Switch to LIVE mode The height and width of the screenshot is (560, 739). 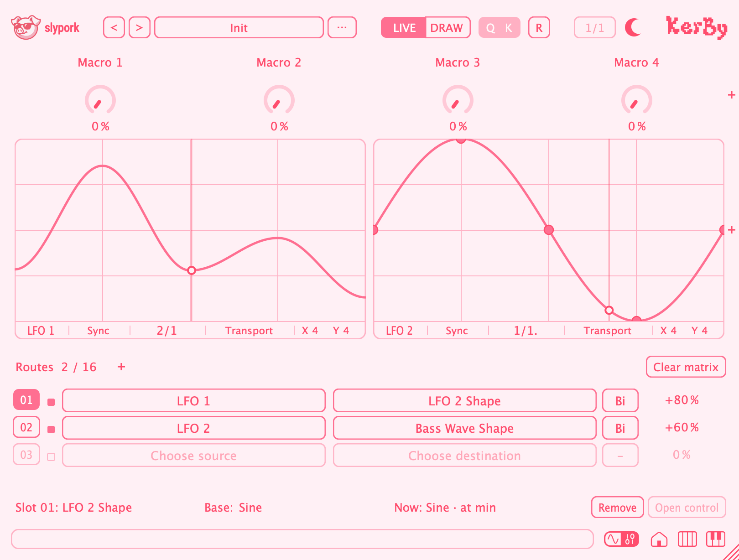click(x=404, y=28)
